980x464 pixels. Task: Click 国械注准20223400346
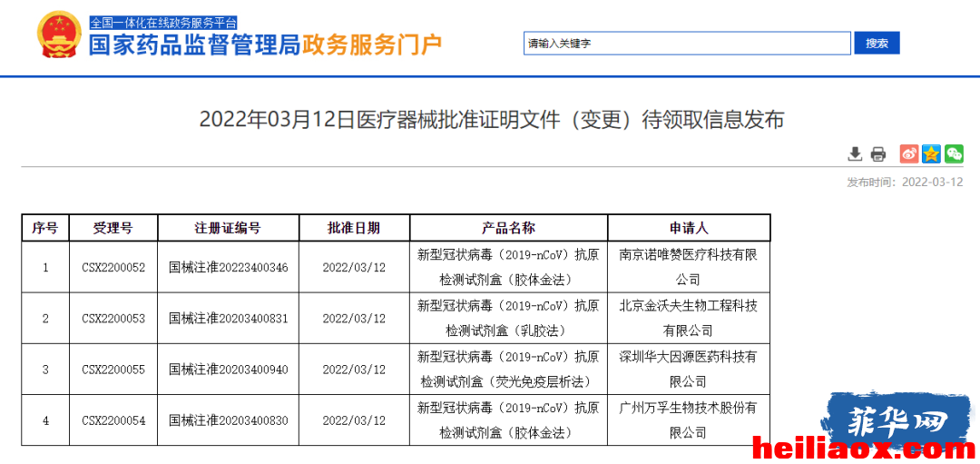228,267
